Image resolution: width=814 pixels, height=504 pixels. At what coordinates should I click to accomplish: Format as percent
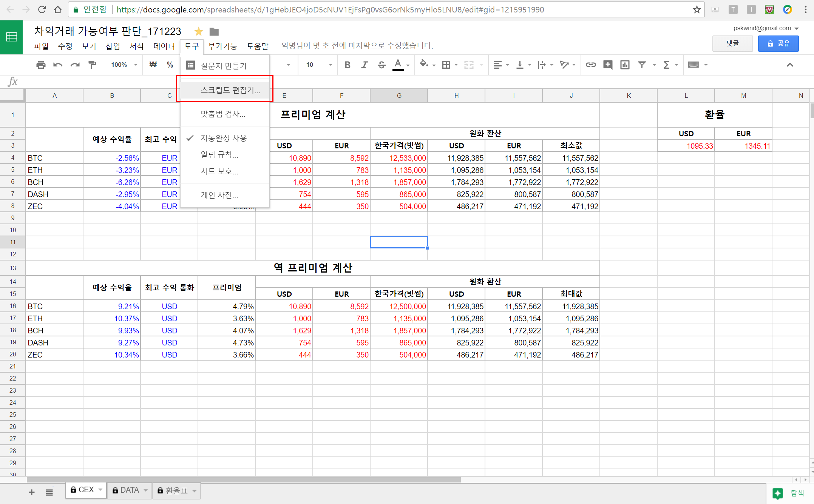click(x=170, y=65)
